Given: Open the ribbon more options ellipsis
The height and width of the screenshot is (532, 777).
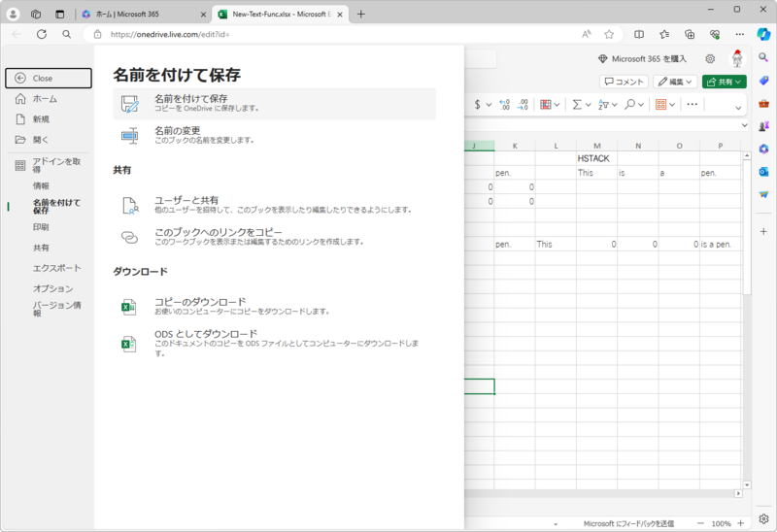Looking at the screenshot, I should [x=693, y=105].
